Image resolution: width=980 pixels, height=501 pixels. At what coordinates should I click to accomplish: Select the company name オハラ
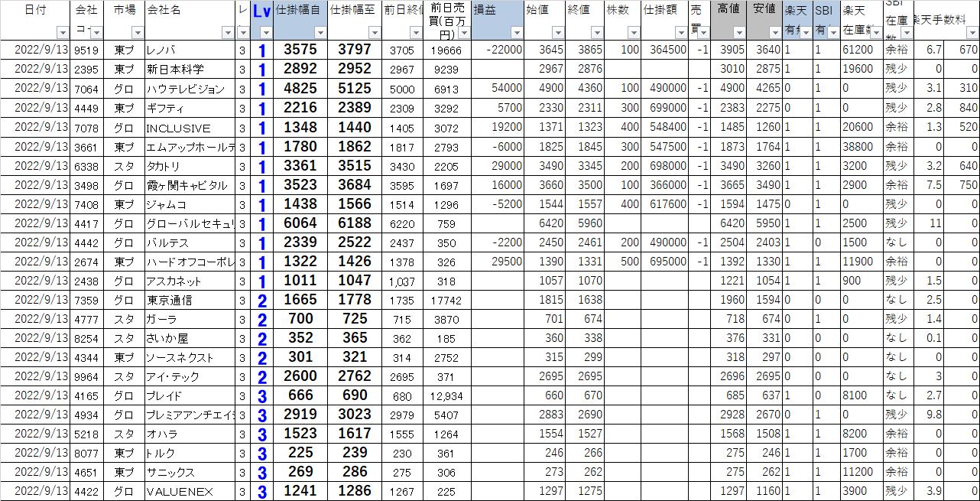[162, 434]
